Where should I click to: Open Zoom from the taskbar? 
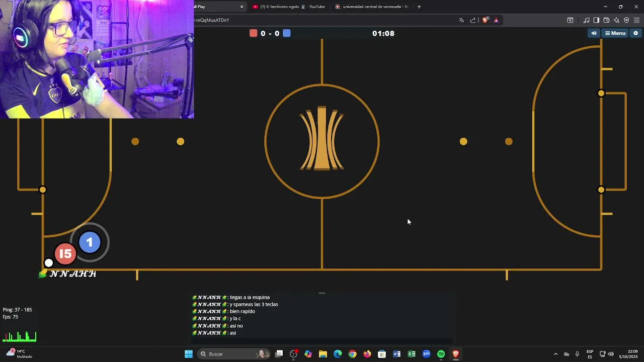pyautogui.click(x=426, y=354)
